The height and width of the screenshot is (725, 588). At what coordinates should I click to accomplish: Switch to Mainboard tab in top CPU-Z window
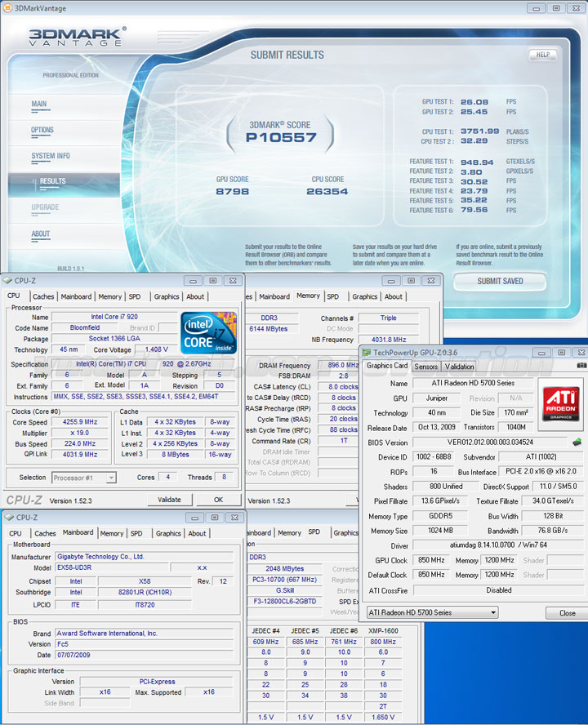pos(76,297)
